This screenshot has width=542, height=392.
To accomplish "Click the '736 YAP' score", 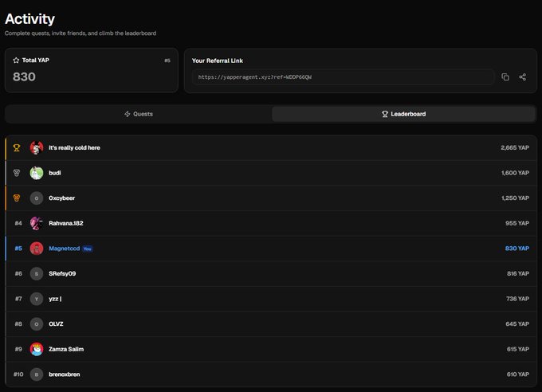I will (x=517, y=299).
